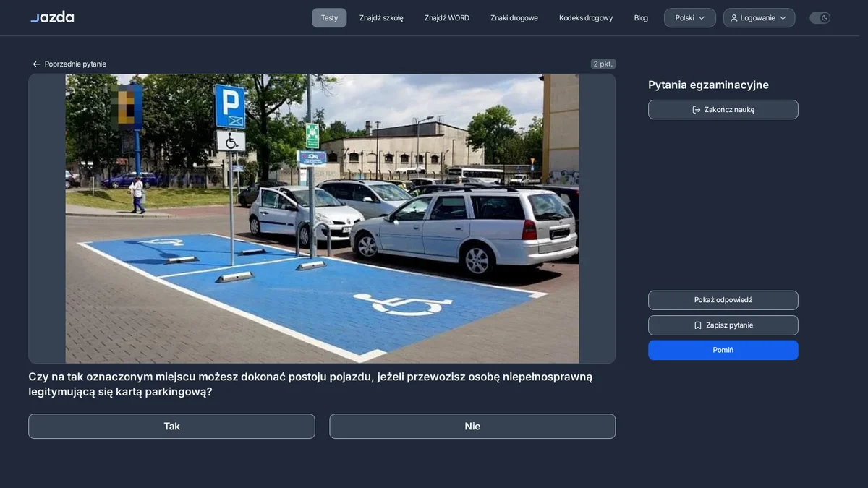Toggle the dark mode switch
This screenshot has width=868, height=488.
coord(820,18)
